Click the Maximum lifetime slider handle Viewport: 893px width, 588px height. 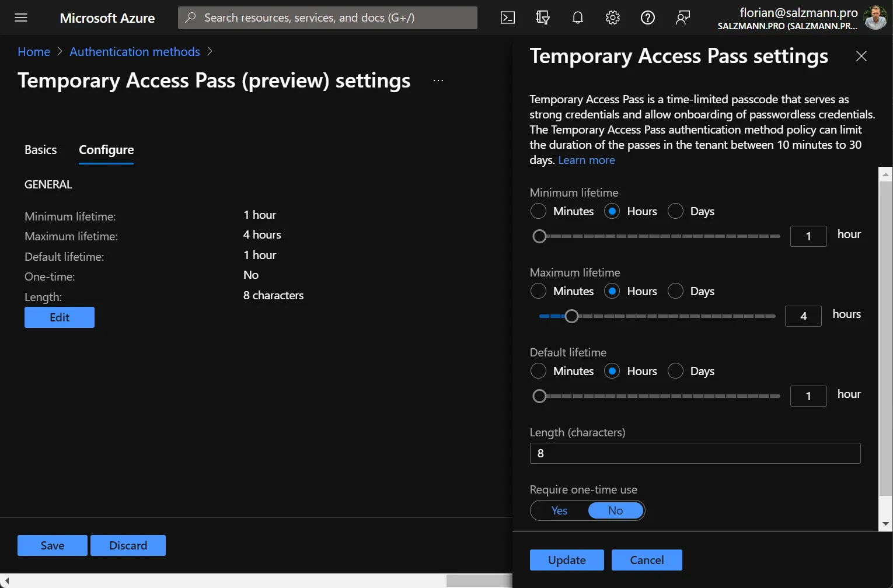[x=571, y=316]
